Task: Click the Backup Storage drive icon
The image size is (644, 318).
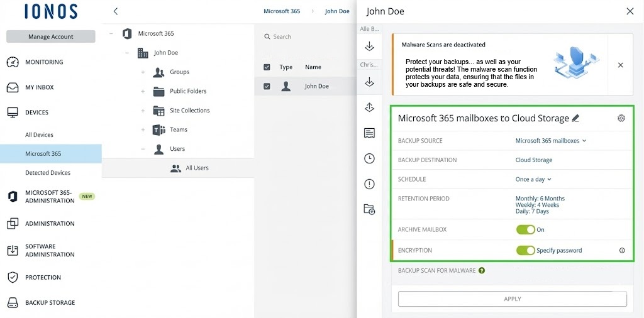Action: (x=13, y=303)
